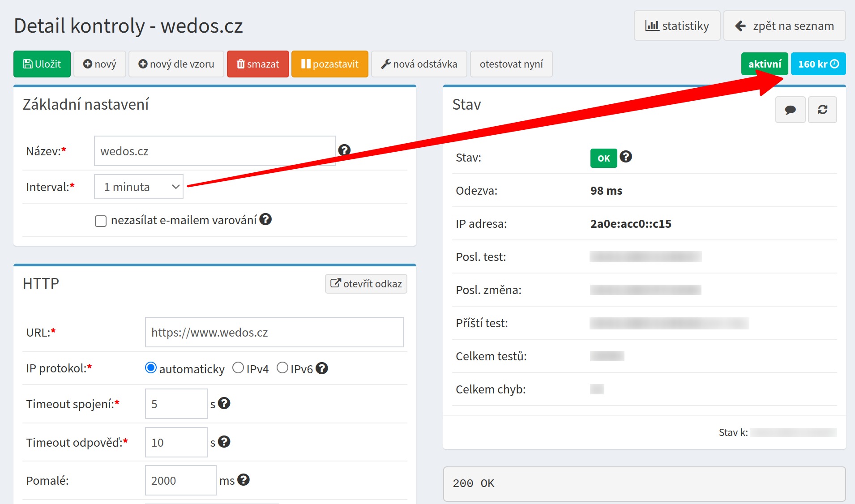Click the Timeout spojení input field

pyautogui.click(x=176, y=404)
